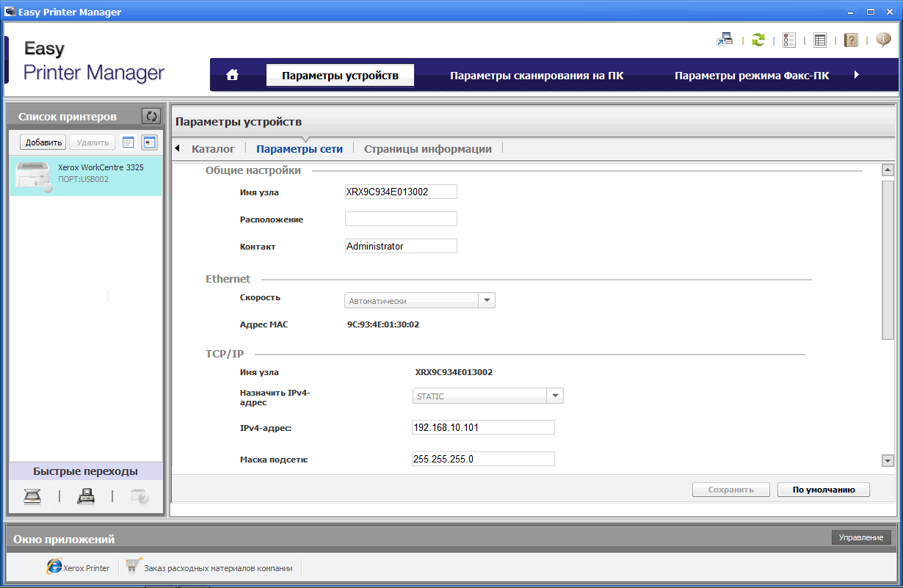Click the Xerox WorkCentre 3325 printer thumbnail

pos(34,176)
